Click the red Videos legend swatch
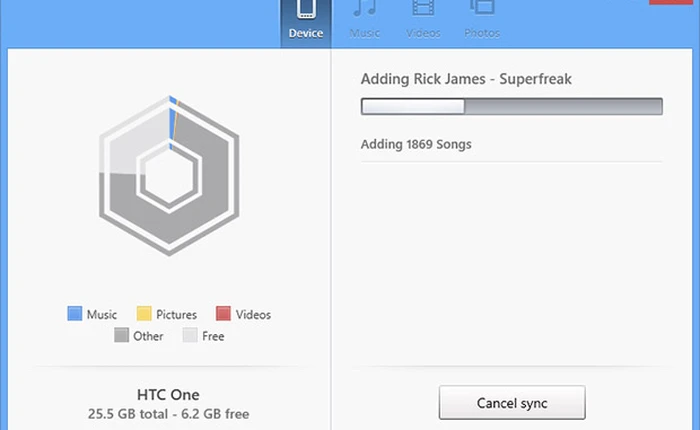700x430 pixels. (224, 314)
